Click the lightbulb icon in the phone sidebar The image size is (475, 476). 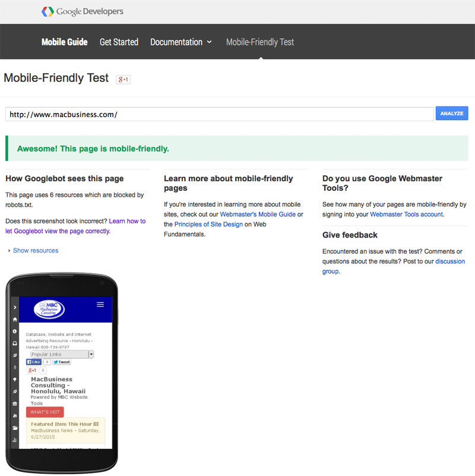click(x=15, y=380)
